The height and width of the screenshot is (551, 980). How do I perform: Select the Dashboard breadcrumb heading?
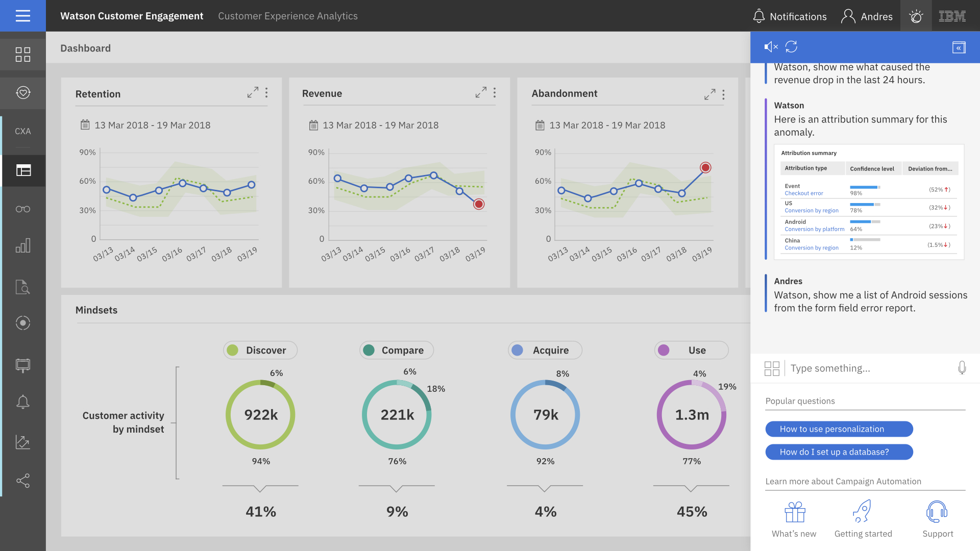tap(85, 48)
